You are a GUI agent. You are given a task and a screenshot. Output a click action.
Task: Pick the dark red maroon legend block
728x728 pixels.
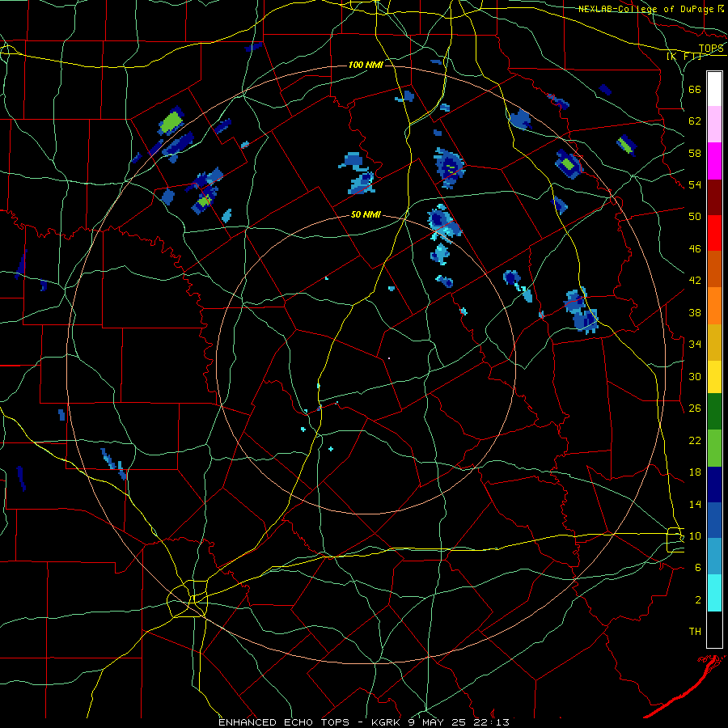pyautogui.click(x=714, y=197)
